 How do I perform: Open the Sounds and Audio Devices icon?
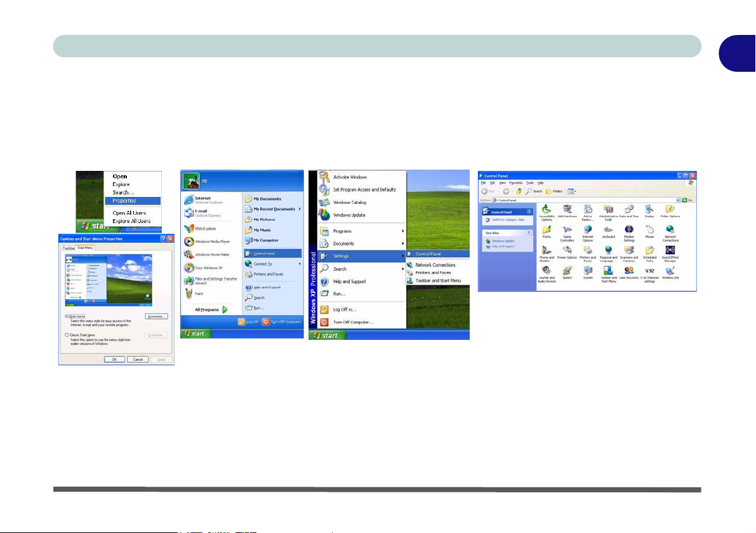point(547,274)
